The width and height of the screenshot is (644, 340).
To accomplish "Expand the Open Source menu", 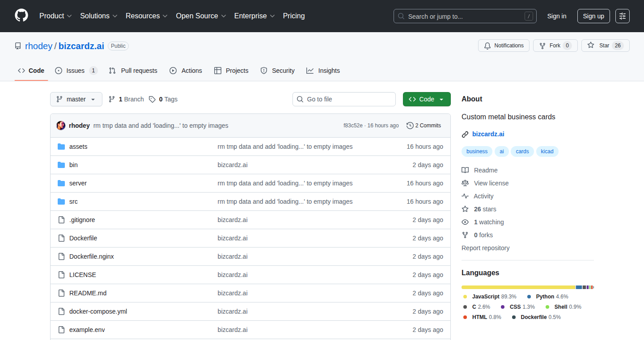I will pyautogui.click(x=201, y=16).
